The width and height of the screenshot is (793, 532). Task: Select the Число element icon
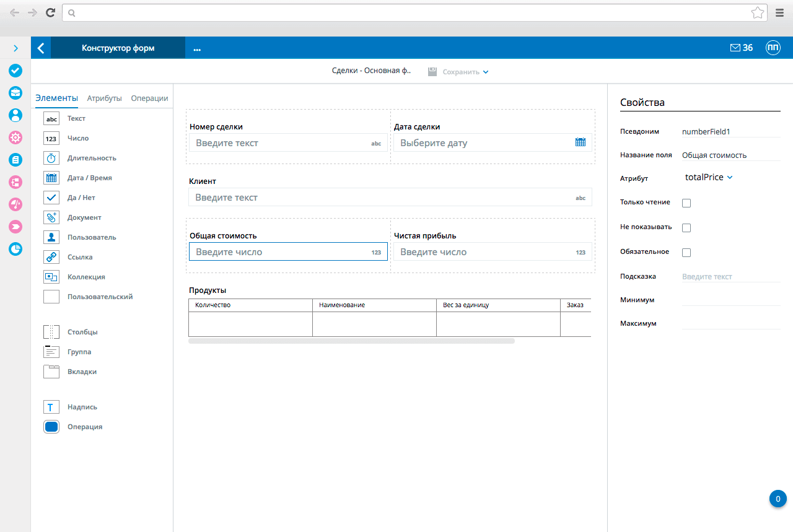point(51,138)
